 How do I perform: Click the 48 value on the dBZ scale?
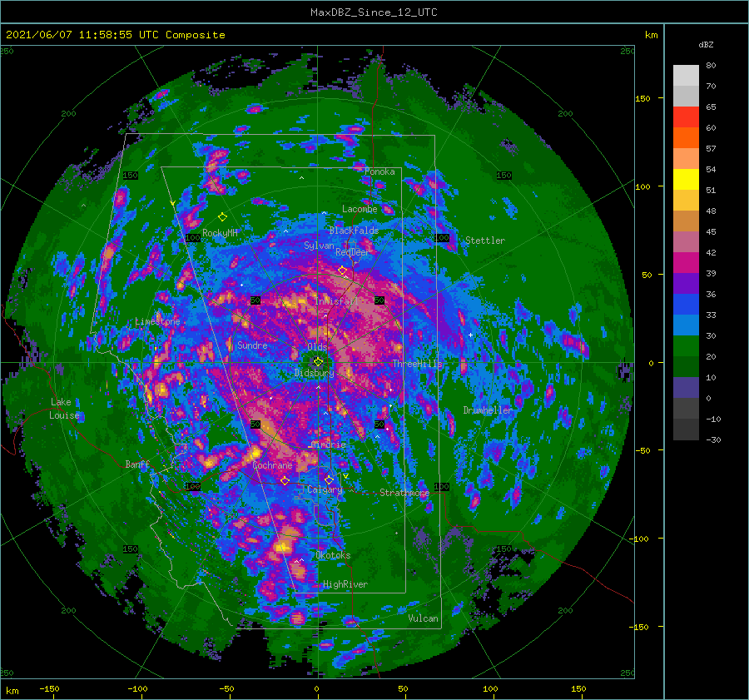(x=711, y=211)
